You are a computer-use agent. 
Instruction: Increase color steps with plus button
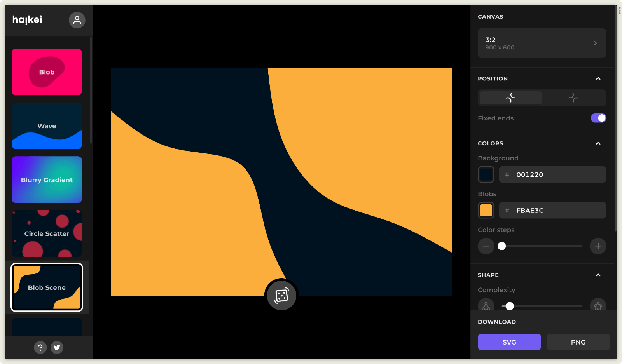coord(598,246)
